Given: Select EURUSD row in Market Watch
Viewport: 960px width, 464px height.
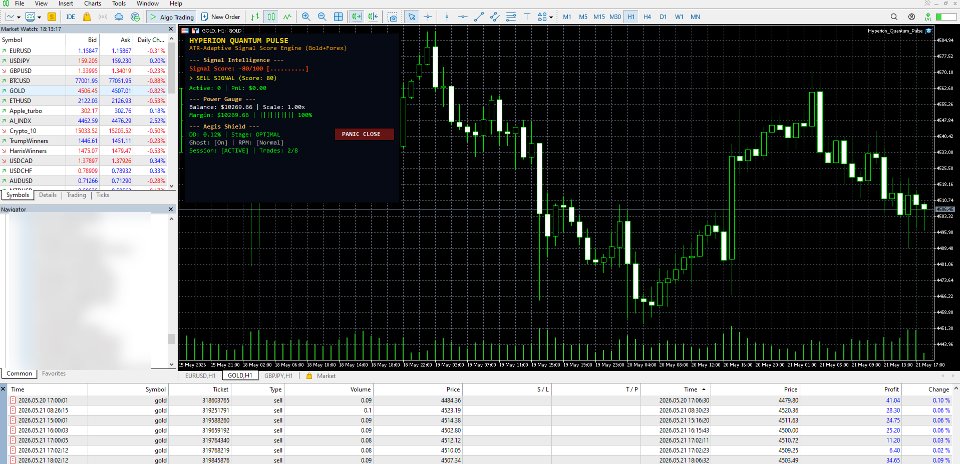Looking at the screenshot, I should (84, 50).
